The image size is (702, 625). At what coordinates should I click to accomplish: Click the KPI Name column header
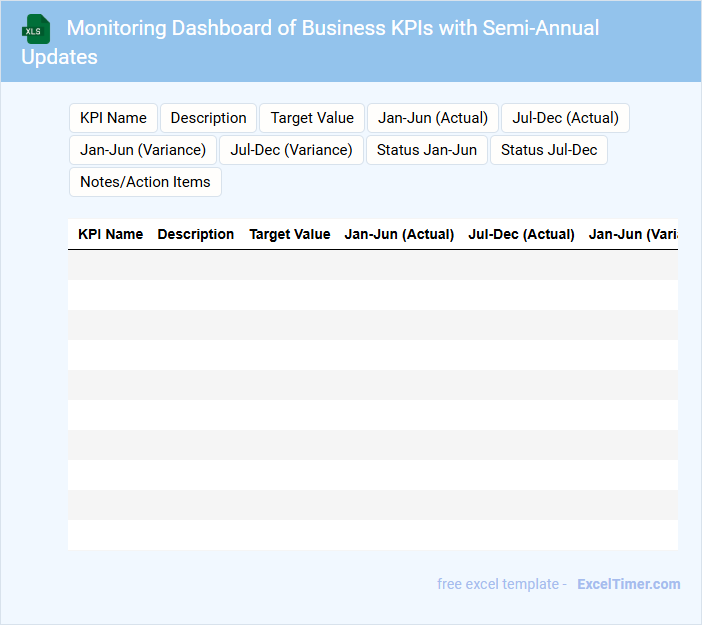point(111,234)
